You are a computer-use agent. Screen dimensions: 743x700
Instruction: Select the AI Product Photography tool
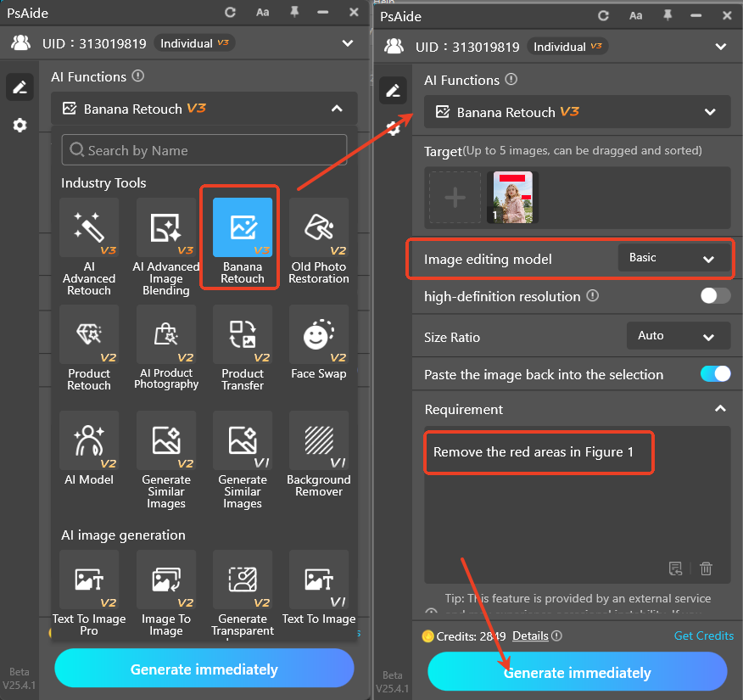(x=166, y=339)
